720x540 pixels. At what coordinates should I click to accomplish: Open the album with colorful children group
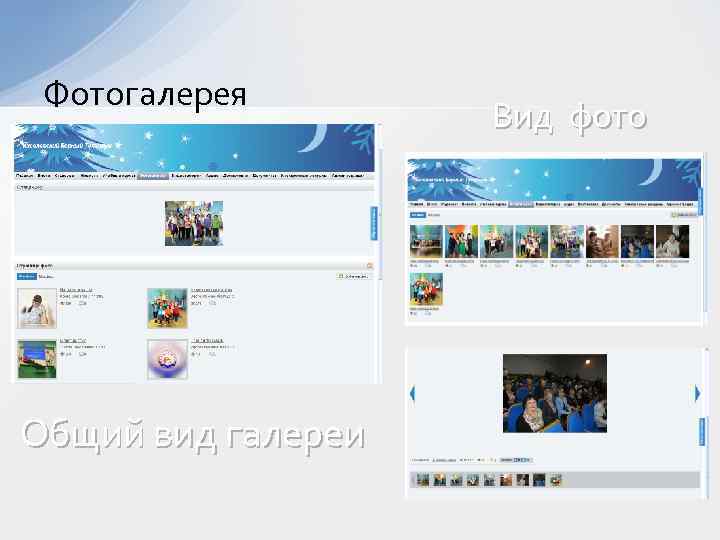pos(167,308)
